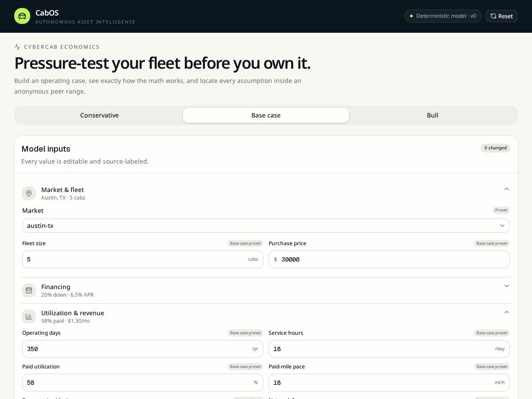Click into the Service hours input field
This screenshot has width=532, height=399.
point(389,349)
